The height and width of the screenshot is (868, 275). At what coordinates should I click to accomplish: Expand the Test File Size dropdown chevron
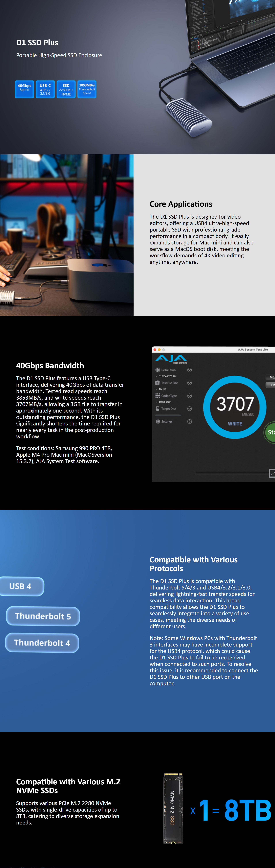coord(190,383)
